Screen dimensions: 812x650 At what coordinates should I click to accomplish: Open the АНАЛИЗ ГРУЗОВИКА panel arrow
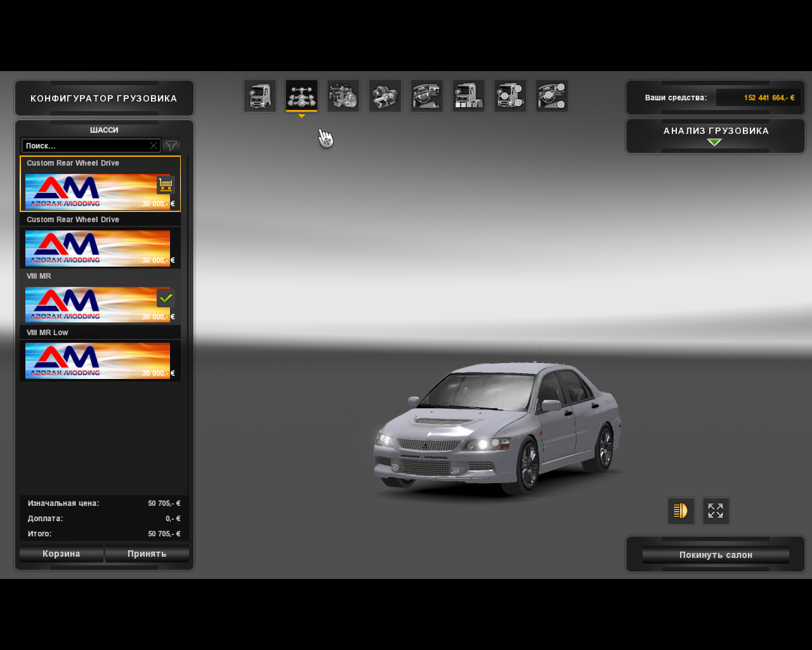click(714, 141)
